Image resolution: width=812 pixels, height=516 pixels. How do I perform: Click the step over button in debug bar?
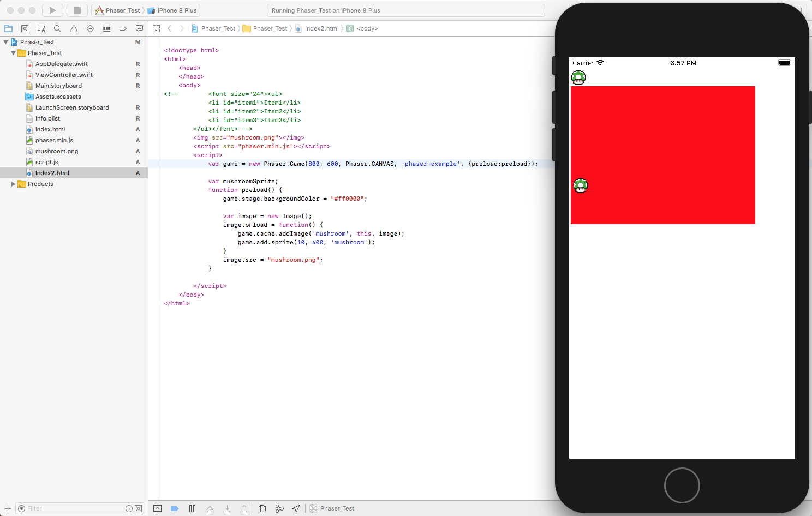tap(210, 508)
